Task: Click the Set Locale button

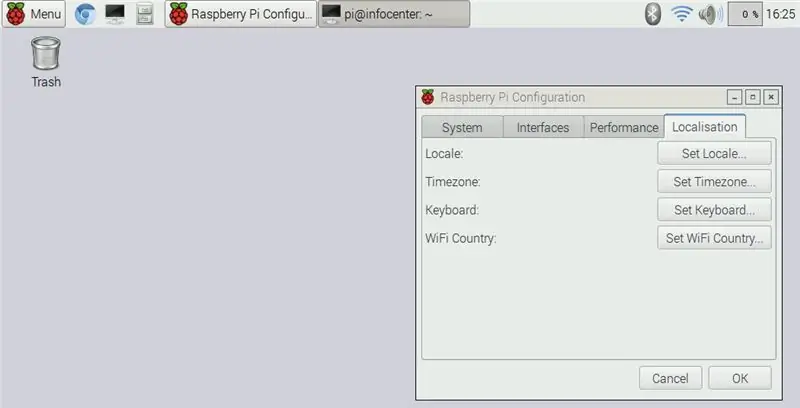Action: click(x=714, y=154)
